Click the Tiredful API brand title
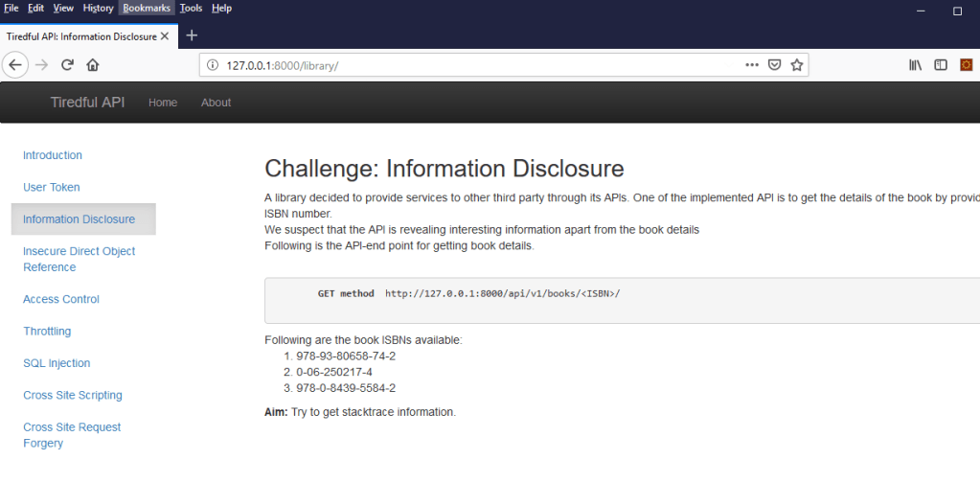980x483 pixels. tap(87, 103)
